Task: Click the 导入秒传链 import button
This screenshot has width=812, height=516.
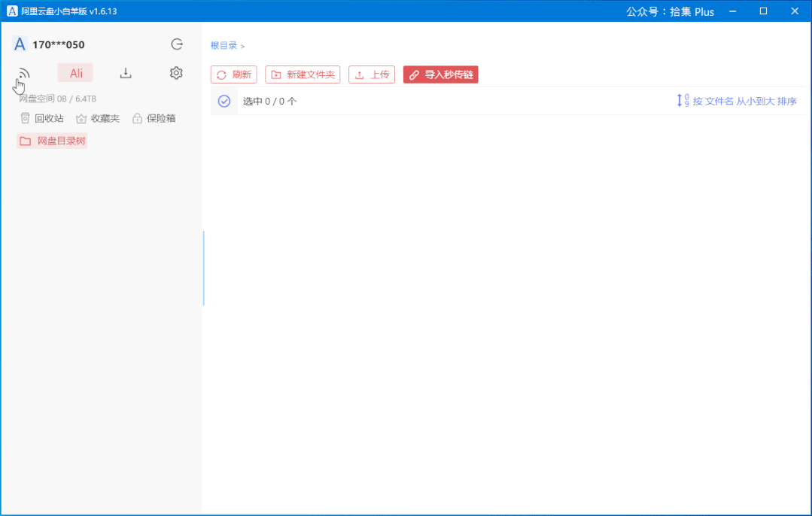Action: click(441, 74)
